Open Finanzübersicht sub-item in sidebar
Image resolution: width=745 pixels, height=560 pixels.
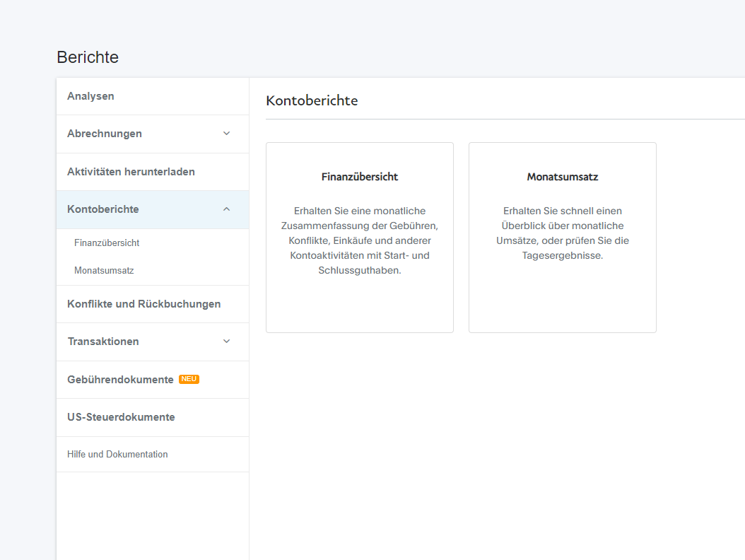click(107, 243)
